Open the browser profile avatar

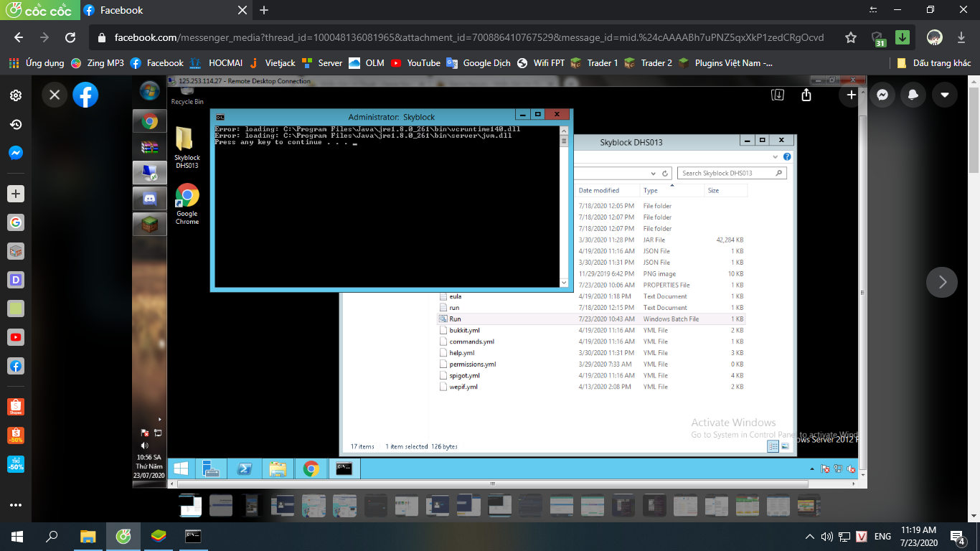tap(934, 37)
